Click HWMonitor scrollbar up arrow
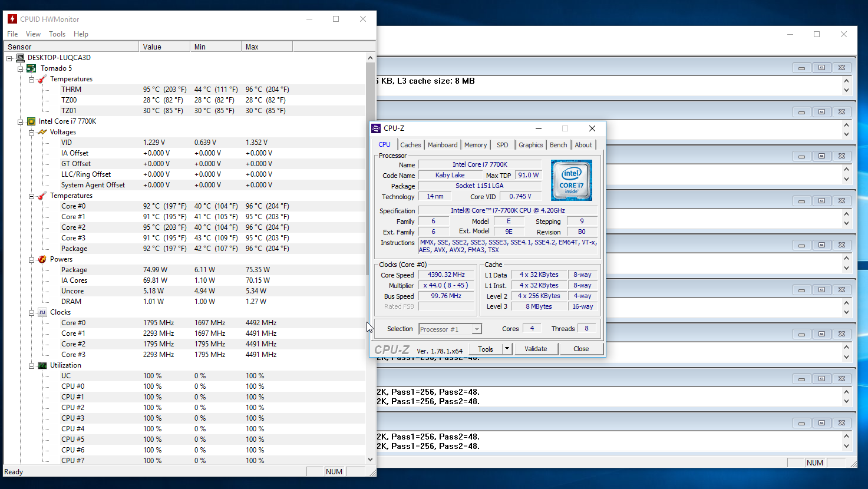 click(371, 58)
